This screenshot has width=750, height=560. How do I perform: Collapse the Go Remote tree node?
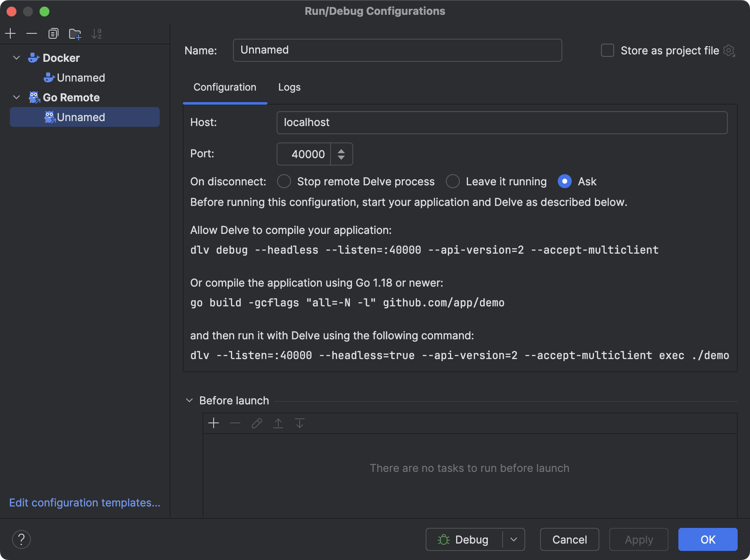pos(16,97)
